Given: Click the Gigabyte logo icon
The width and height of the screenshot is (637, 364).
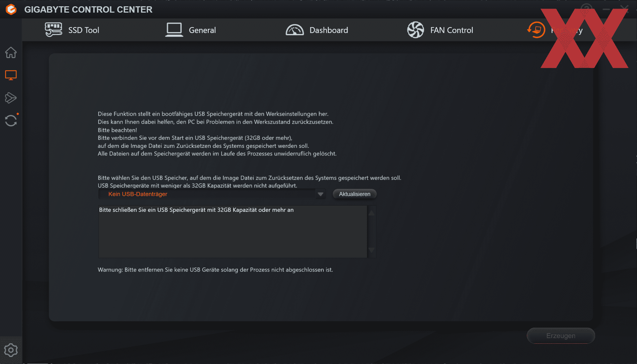Looking at the screenshot, I should [11, 9].
